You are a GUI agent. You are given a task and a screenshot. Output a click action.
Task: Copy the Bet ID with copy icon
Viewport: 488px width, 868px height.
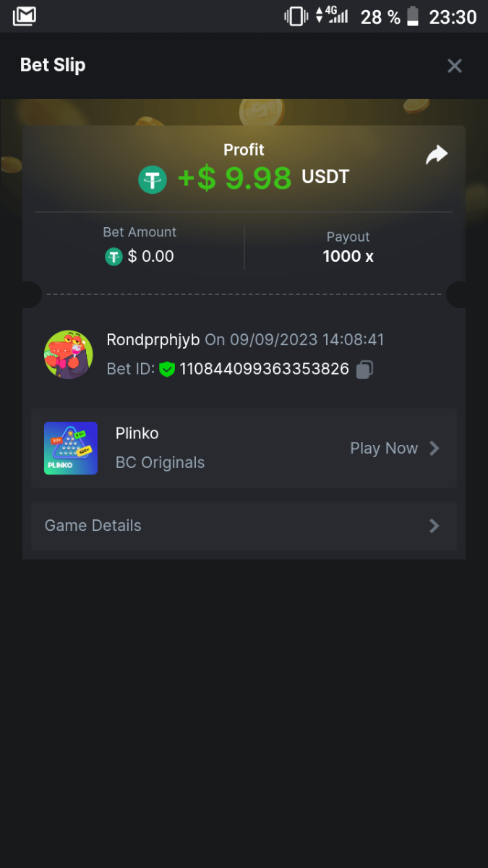click(365, 370)
